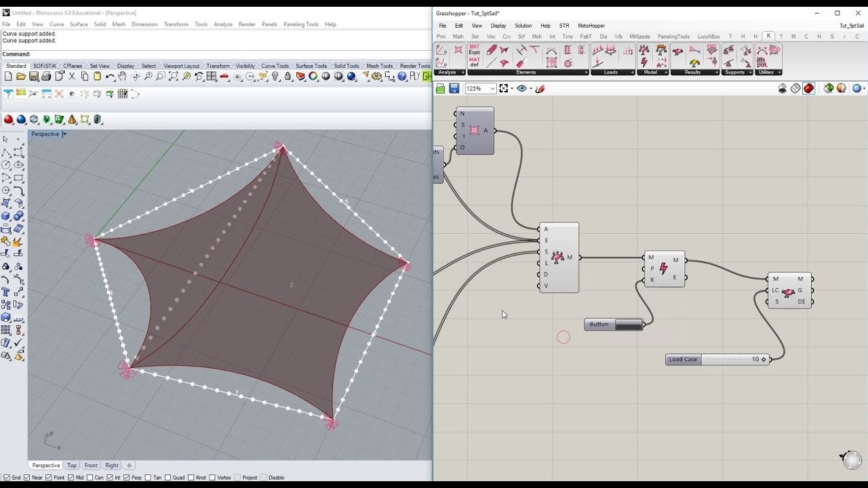Viewport: 868px width, 488px height.
Task: Click the Tut_5ptSail document name button
Action: tap(852, 26)
